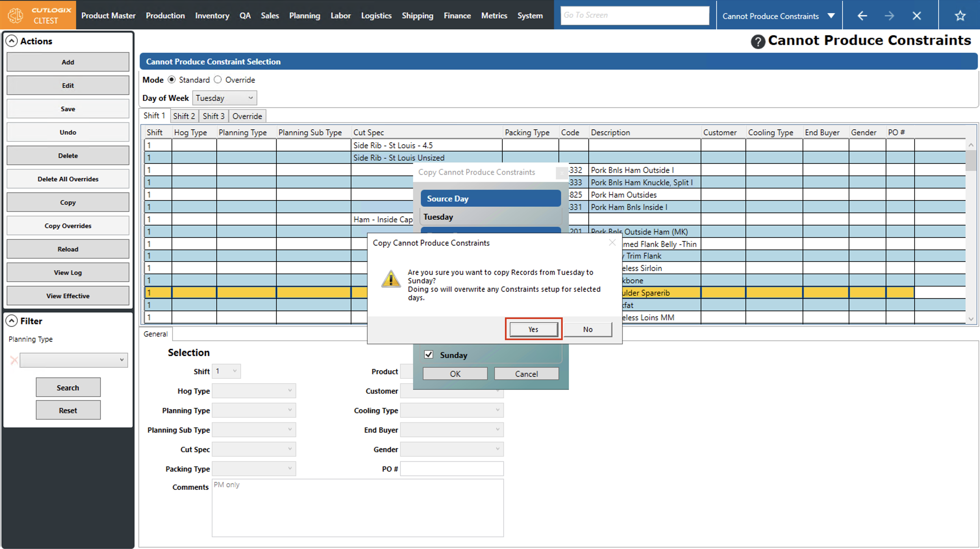Open the help question mark icon

pyautogui.click(x=758, y=42)
